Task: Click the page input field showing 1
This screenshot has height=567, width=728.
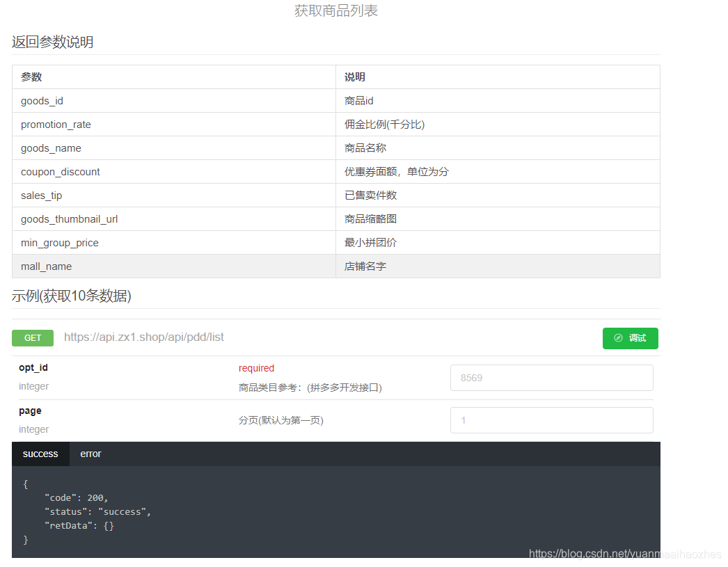Action: 551,420
